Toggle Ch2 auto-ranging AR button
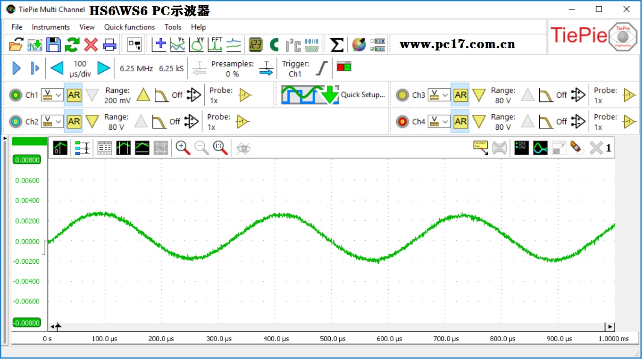Screen dimensions: 644x360 tap(74, 122)
